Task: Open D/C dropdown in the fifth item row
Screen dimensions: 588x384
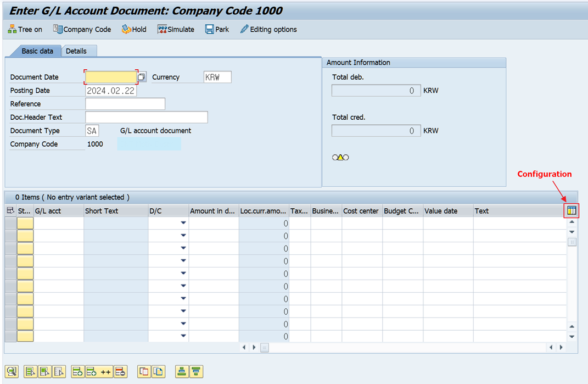Action: [x=183, y=273]
